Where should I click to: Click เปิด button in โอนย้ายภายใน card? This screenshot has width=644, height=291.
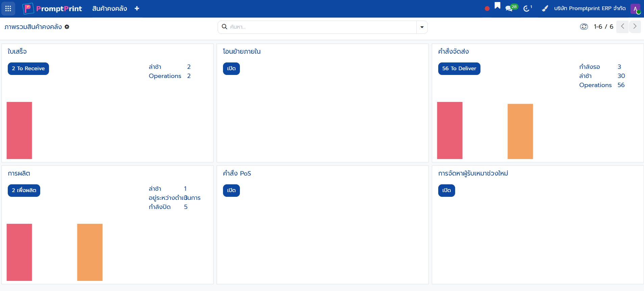coord(231,69)
